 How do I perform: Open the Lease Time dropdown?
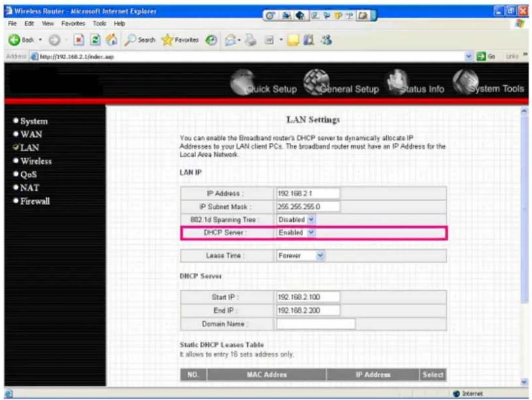[320, 256]
